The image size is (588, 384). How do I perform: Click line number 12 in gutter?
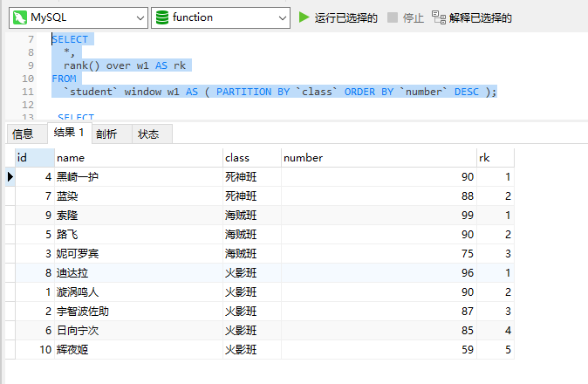point(28,105)
